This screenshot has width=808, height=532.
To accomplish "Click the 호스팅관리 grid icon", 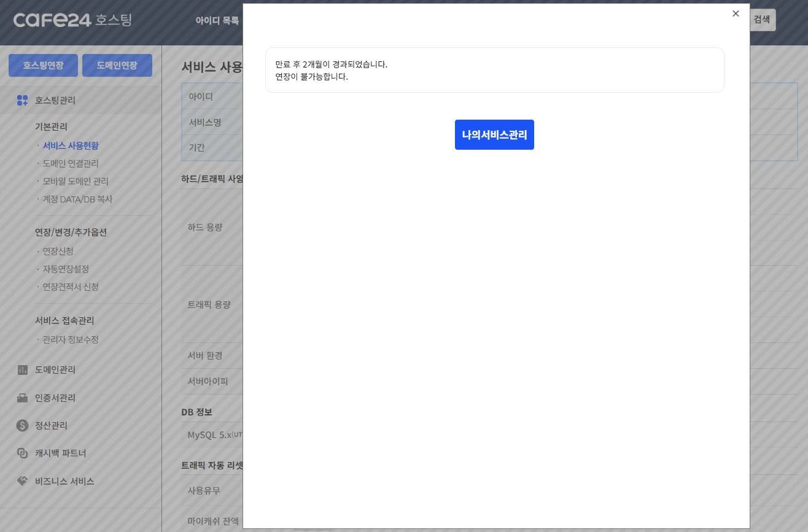I will (23, 100).
